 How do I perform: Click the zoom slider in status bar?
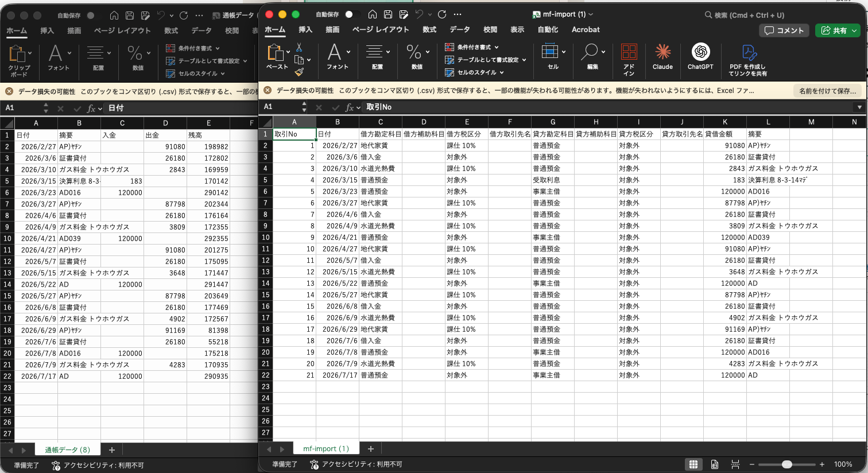787,464
